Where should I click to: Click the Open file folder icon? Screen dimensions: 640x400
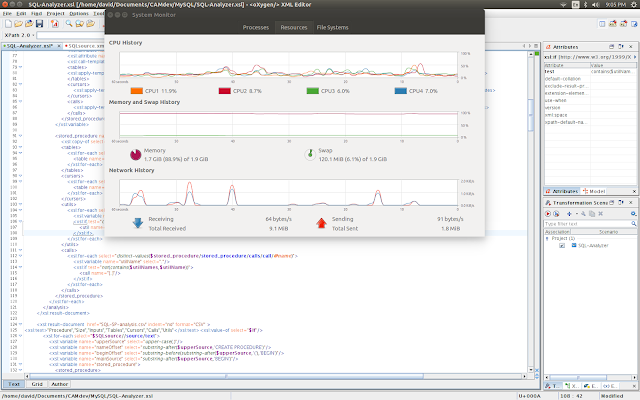[x=18, y=24]
